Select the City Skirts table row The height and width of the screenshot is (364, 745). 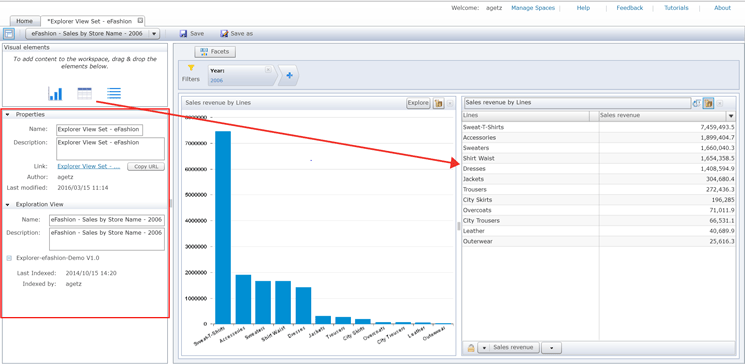599,200
